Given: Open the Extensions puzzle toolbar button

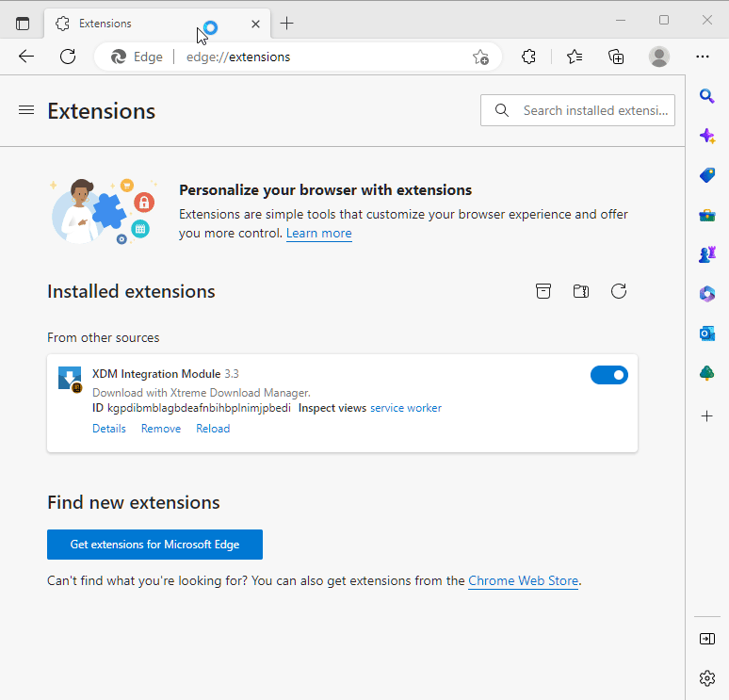Looking at the screenshot, I should pyautogui.click(x=528, y=57).
